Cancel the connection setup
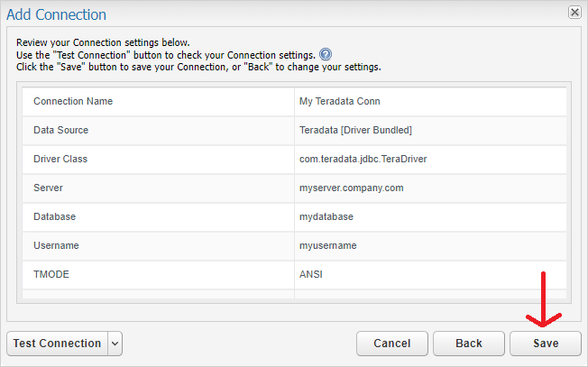 coord(392,344)
